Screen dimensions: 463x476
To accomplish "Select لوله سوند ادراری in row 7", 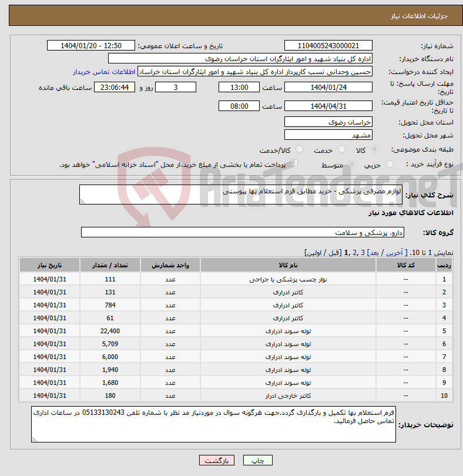I will (288, 357).
